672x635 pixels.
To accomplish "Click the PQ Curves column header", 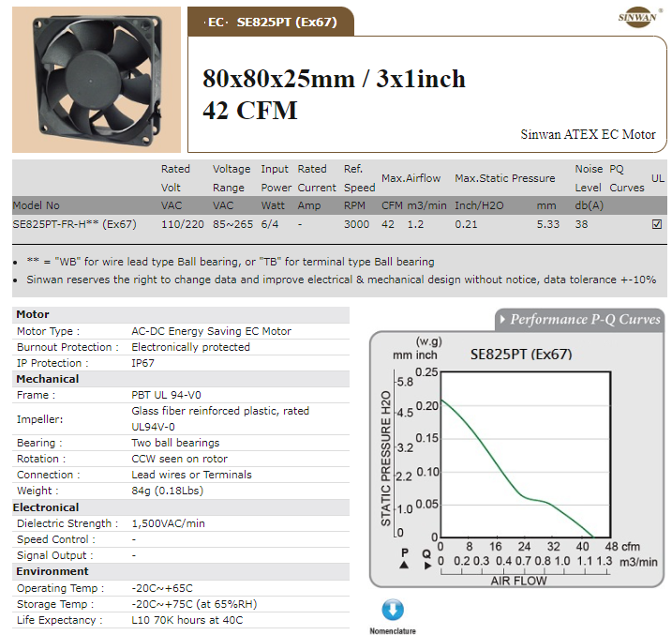I will [x=626, y=178].
